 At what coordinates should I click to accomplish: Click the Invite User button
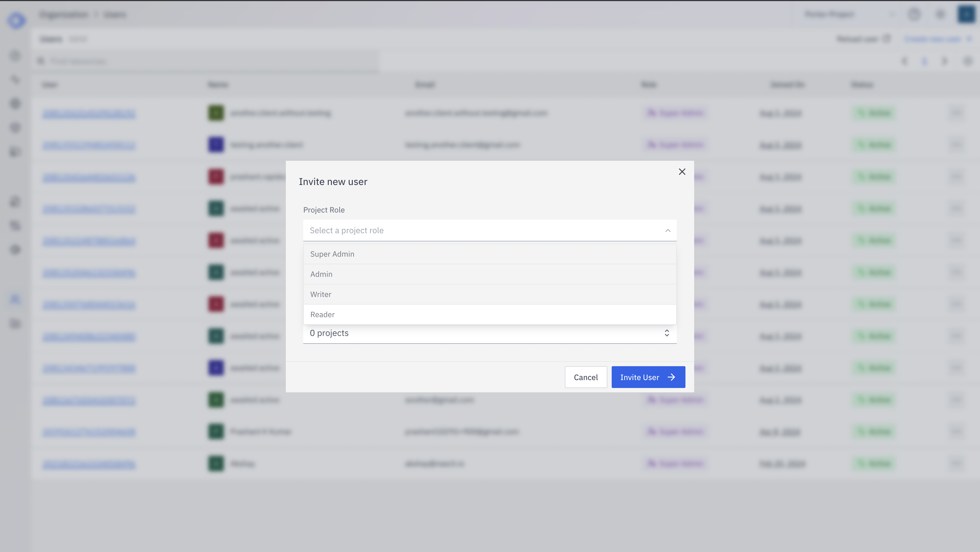pyautogui.click(x=648, y=377)
